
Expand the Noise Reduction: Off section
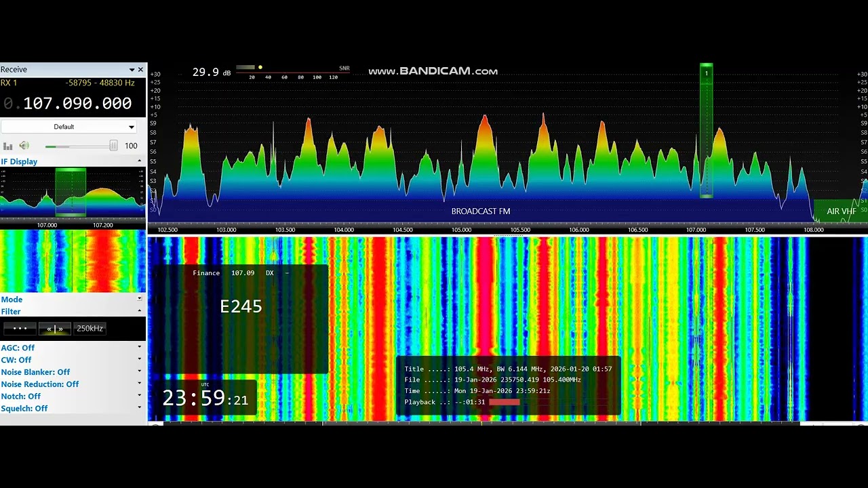click(x=140, y=384)
